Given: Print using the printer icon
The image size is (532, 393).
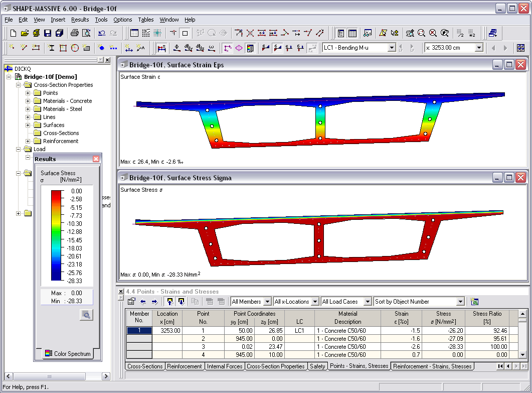Looking at the screenshot, I should [x=75, y=33].
